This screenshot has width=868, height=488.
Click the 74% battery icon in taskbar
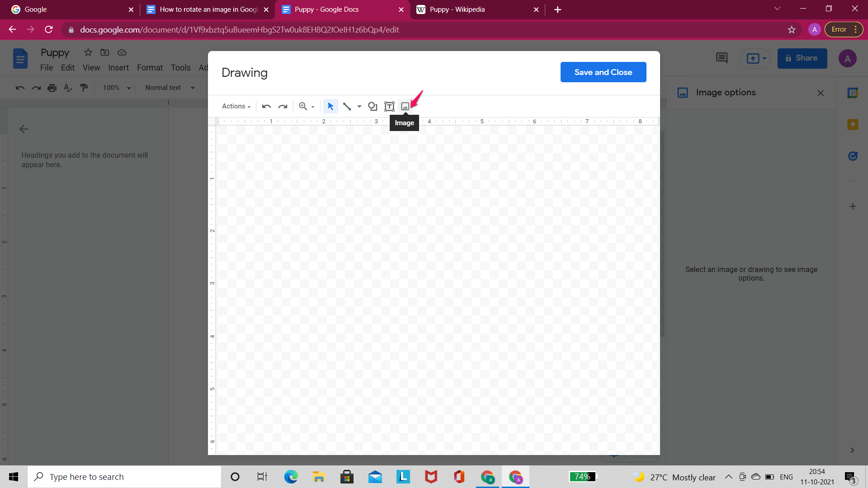coord(582,476)
